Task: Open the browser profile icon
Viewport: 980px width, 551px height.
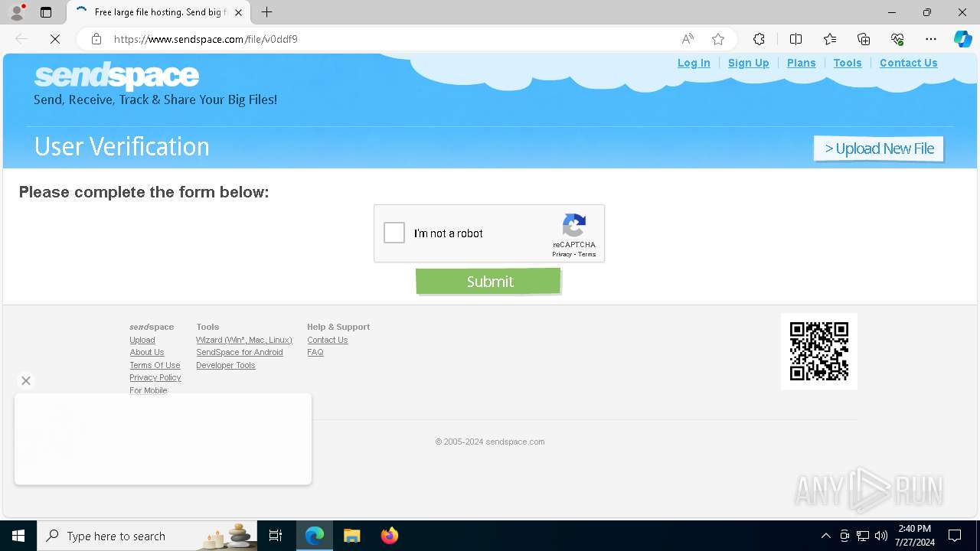Action: pyautogui.click(x=17, y=12)
